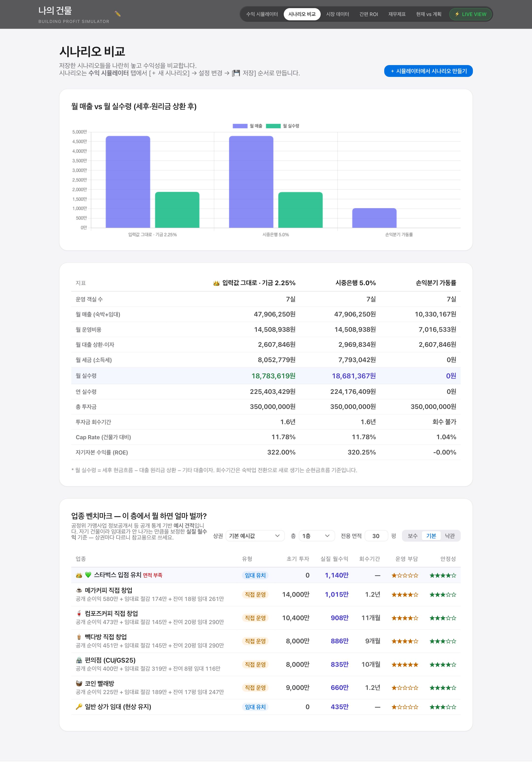
Task: Click the LIVE VIEW button
Action: [471, 14]
